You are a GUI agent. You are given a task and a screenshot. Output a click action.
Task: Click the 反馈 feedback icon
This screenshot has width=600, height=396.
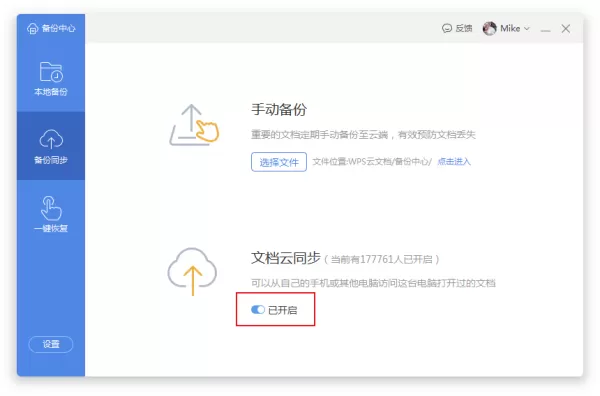coord(447,28)
